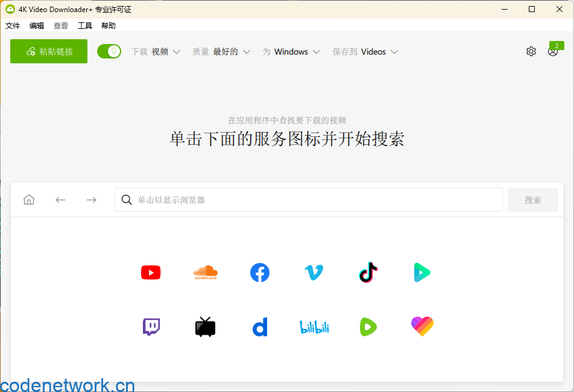This screenshot has width=574, height=392.
Task: Open the 文件 menu
Action: click(x=13, y=25)
